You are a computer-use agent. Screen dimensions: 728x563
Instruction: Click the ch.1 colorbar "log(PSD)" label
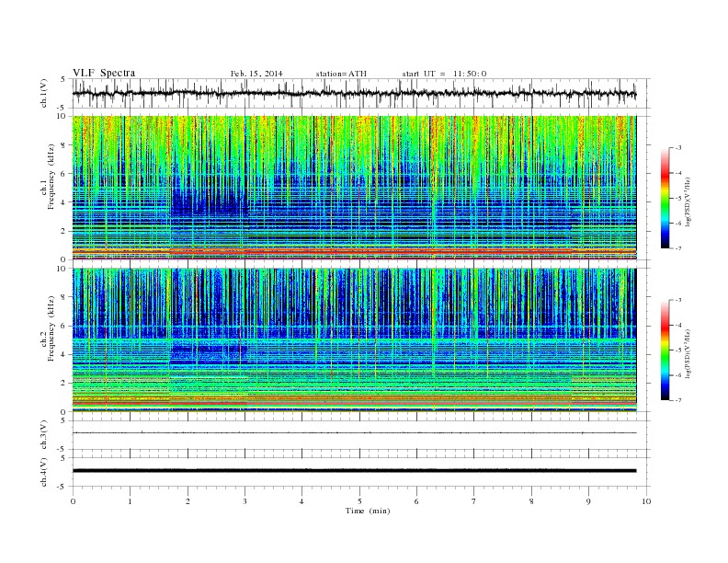[x=688, y=201]
